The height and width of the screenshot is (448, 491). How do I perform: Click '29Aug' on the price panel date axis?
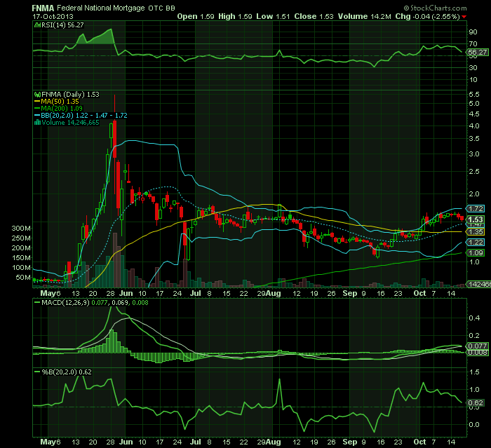tap(269, 293)
